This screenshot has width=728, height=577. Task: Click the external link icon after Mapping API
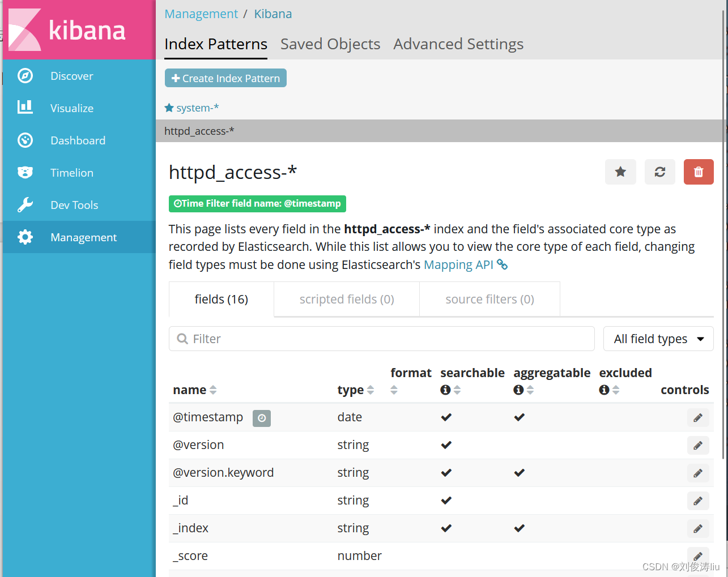click(x=503, y=264)
